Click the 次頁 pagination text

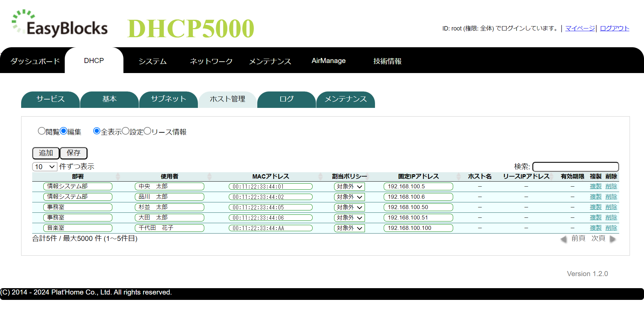598,238
